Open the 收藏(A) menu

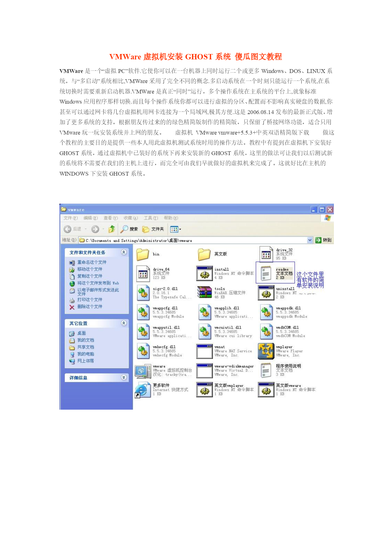click(131, 218)
